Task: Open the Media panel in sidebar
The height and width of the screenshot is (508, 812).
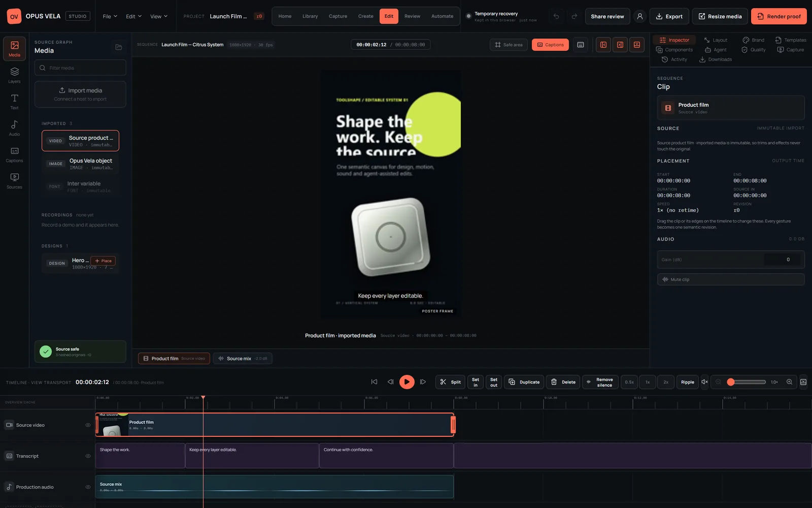Action: pyautogui.click(x=14, y=49)
